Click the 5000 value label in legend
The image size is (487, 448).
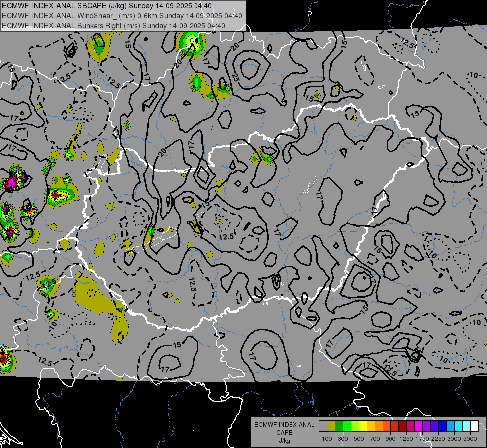tap(470, 439)
